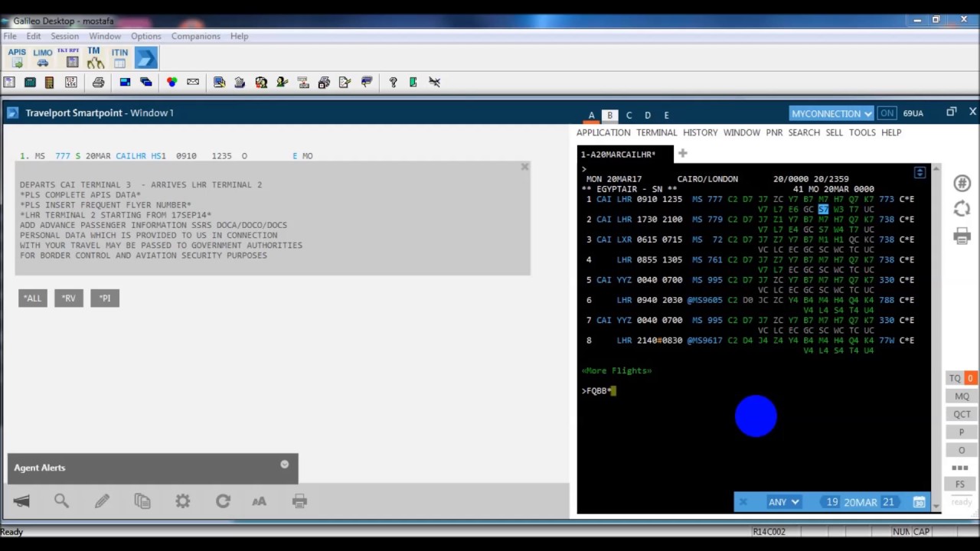Click the *RV button
The width and height of the screenshot is (980, 551).
(68, 298)
